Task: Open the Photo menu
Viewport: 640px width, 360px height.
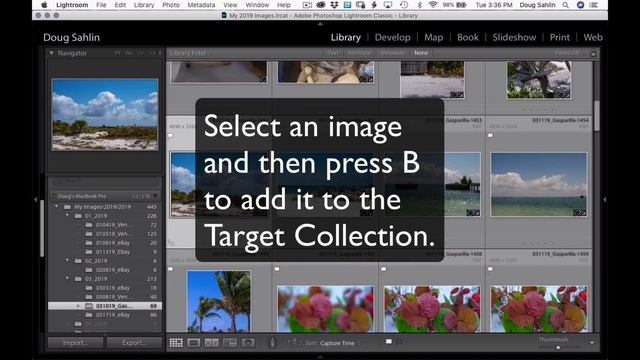Action: click(x=171, y=5)
